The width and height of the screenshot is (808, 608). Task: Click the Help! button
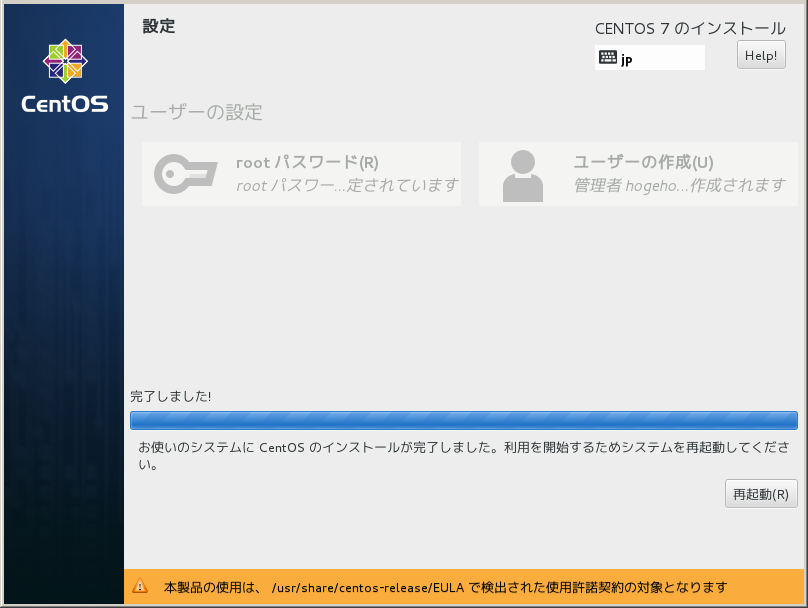[761, 55]
